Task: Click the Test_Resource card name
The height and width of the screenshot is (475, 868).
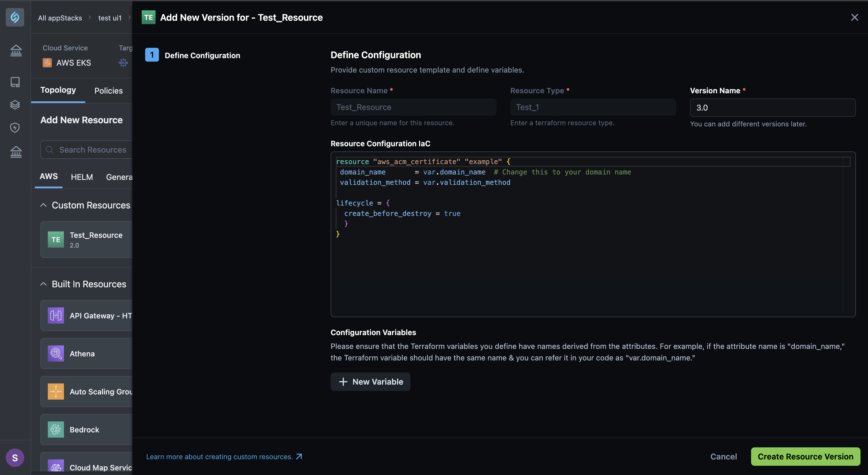Action: pos(96,235)
